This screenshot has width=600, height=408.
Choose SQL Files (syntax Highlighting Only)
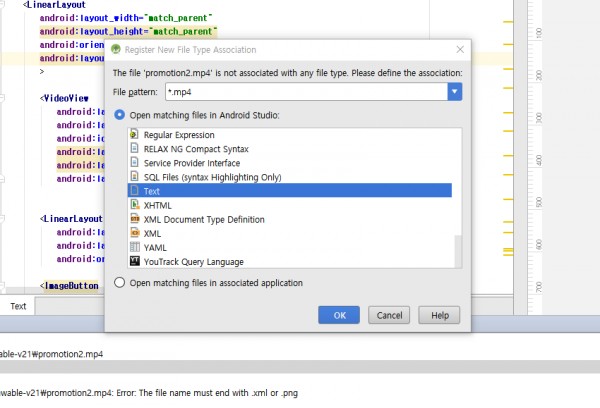click(x=290, y=177)
